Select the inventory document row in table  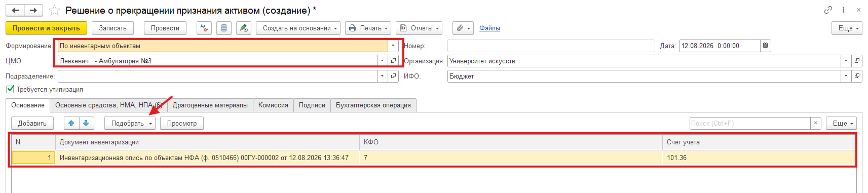(x=434, y=158)
